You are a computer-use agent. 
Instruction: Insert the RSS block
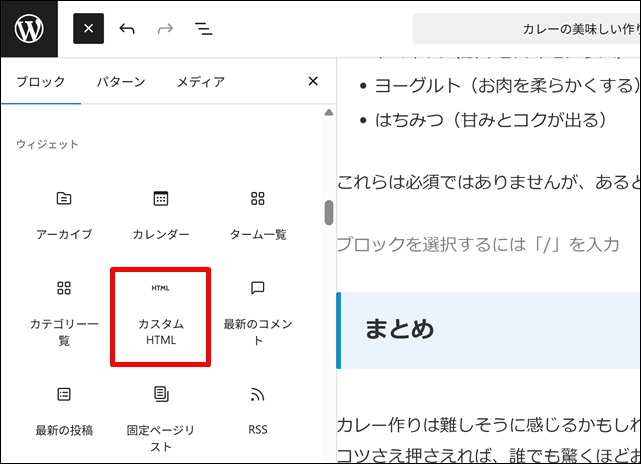point(258,411)
